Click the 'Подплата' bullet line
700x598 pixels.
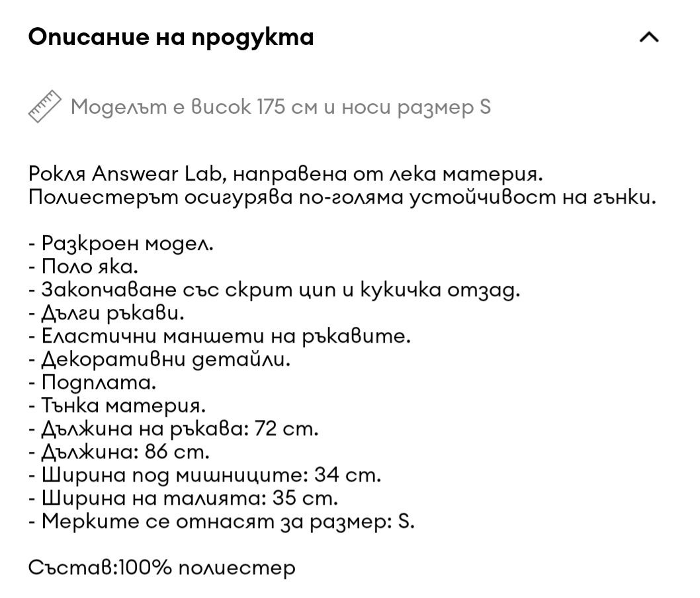pos(92,383)
